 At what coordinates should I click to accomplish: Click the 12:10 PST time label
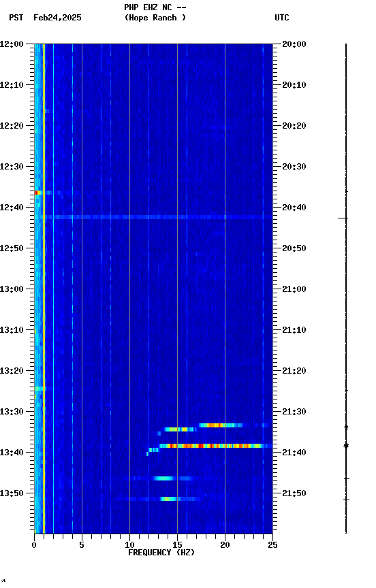coord(12,85)
